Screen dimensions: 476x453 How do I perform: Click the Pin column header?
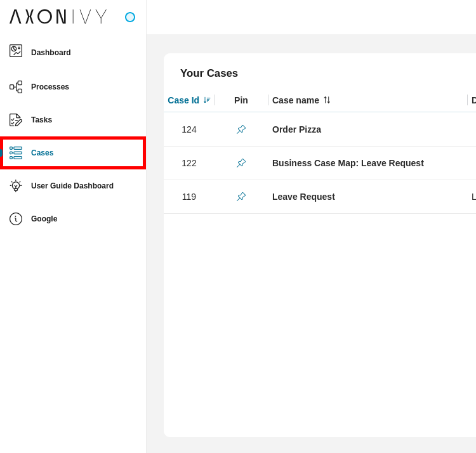pos(241,100)
